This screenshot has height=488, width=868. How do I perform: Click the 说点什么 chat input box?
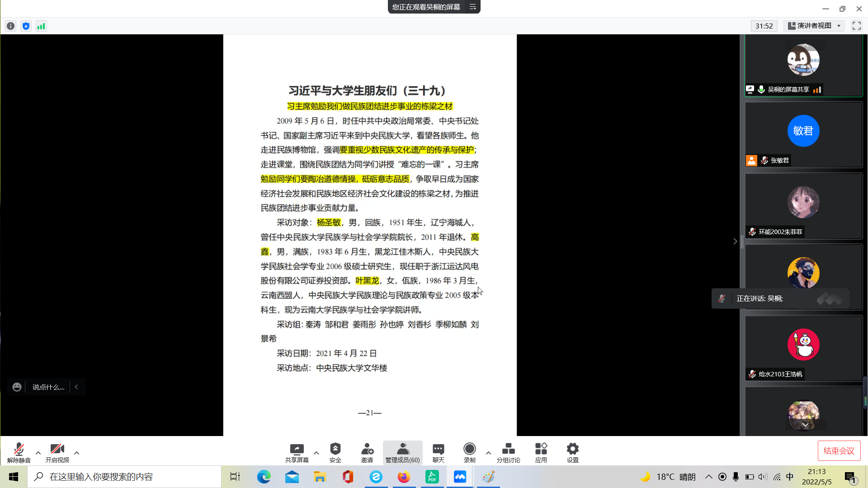48,387
